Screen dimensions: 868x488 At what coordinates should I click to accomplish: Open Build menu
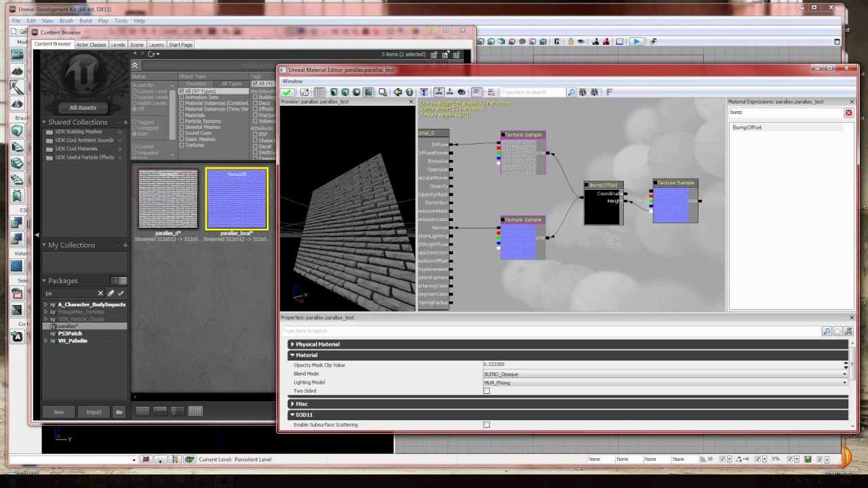tap(85, 21)
